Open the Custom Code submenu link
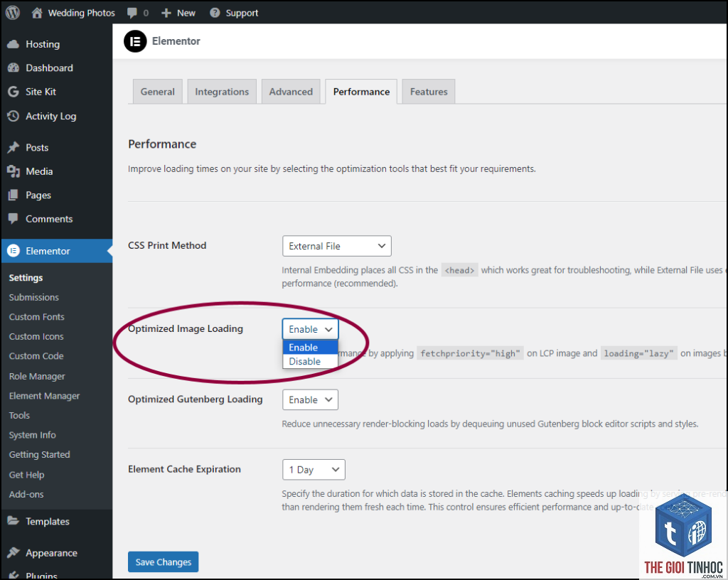Screen dimensions: 728x580 pos(36,356)
